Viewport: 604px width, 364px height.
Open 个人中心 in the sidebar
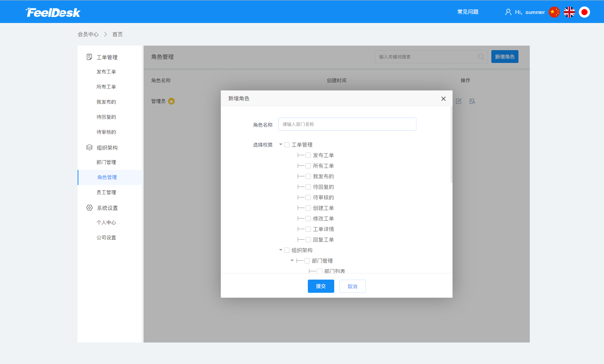pyautogui.click(x=106, y=223)
